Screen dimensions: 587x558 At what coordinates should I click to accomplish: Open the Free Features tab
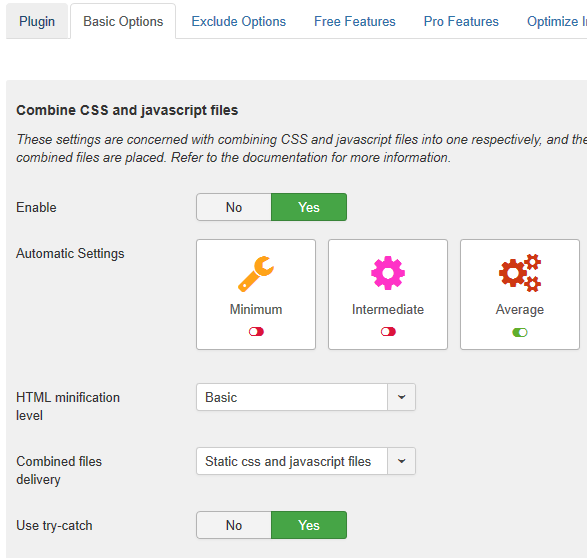click(x=355, y=21)
